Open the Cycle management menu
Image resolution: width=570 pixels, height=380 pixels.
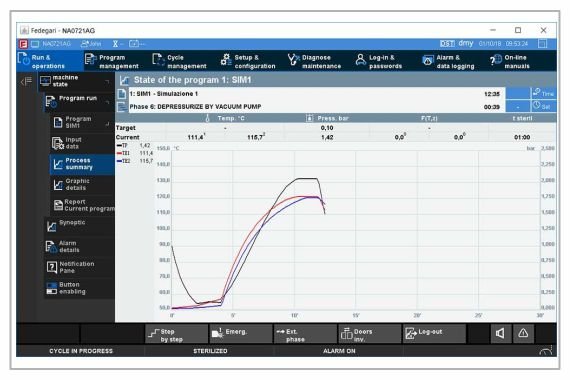(x=180, y=61)
